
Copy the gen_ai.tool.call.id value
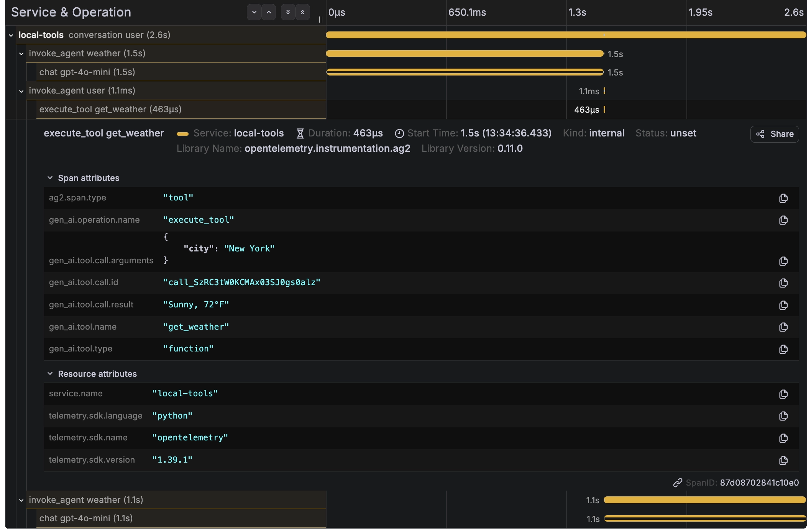783,283
